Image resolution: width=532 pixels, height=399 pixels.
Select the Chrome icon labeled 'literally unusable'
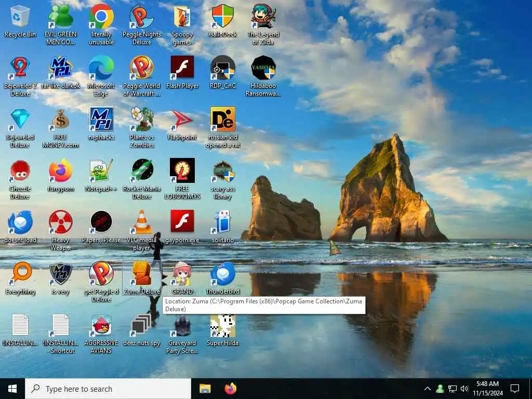point(101,24)
